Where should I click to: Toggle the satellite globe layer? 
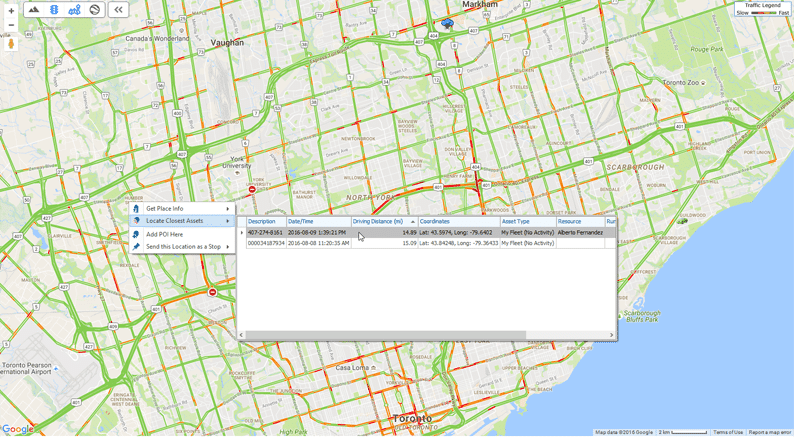point(95,10)
